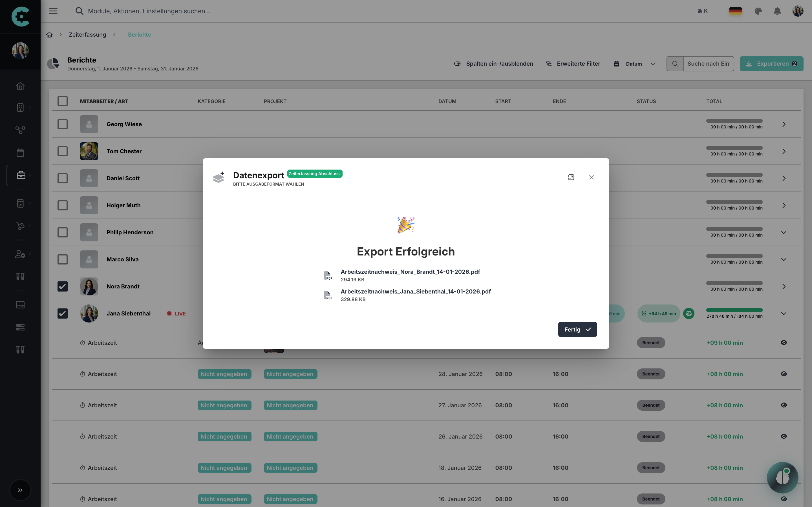Viewport: 812px width, 507px height.
Task: Select the calculator module in the sidebar
Action: pyautogui.click(x=20, y=203)
